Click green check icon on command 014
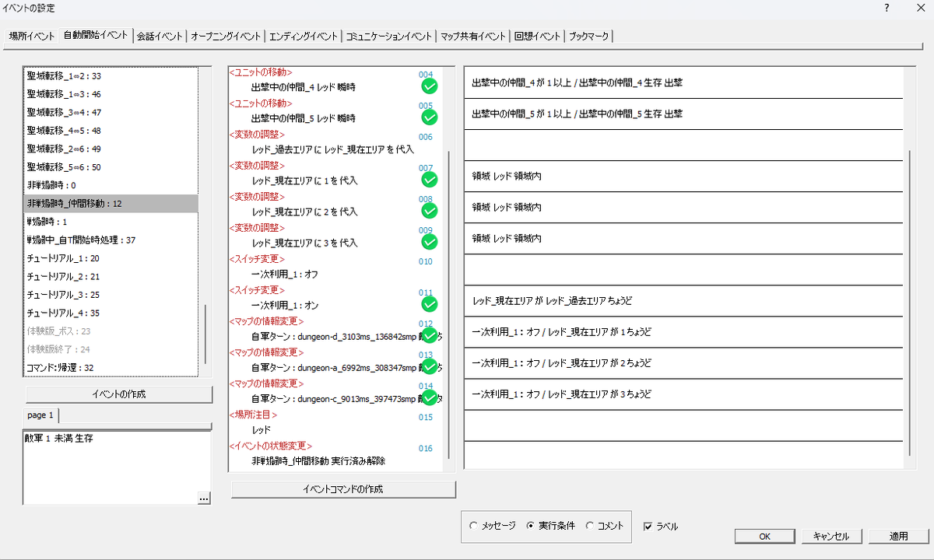The width and height of the screenshot is (934, 560). (x=429, y=397)
